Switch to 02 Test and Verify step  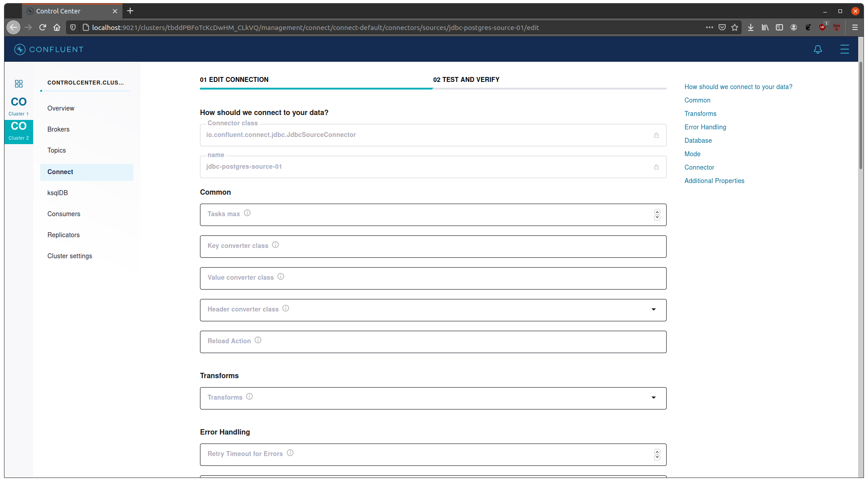(466, 80)
